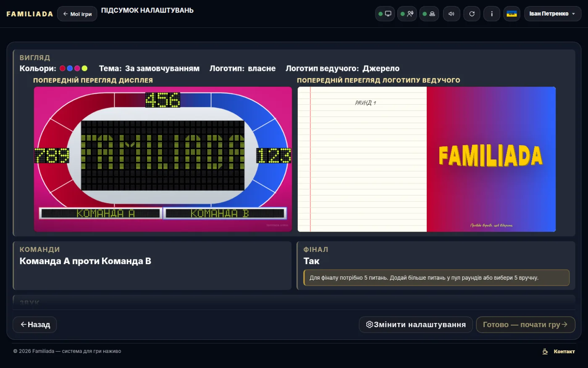Click the 'ПІДСУМОК НАЛАШТУВАНЬ' page title
Screen dimensions: 588x368
click(x=147, y=10)
